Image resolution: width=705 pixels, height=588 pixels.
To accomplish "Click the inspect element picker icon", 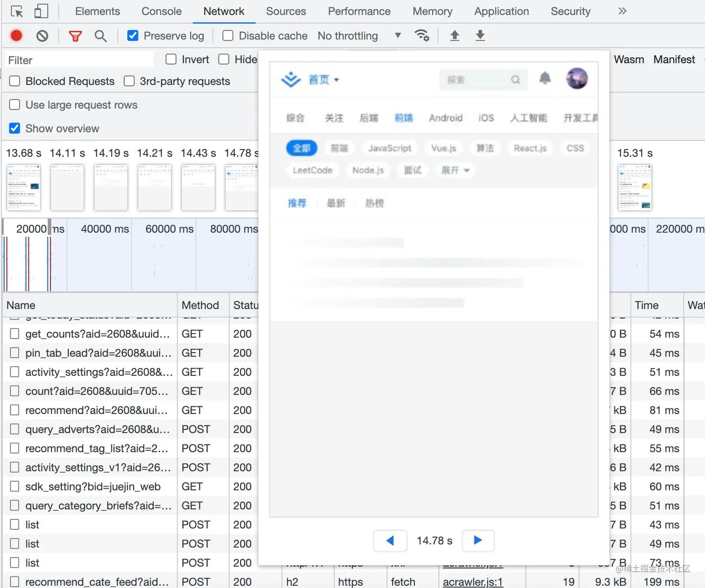I will coord(17,11).
